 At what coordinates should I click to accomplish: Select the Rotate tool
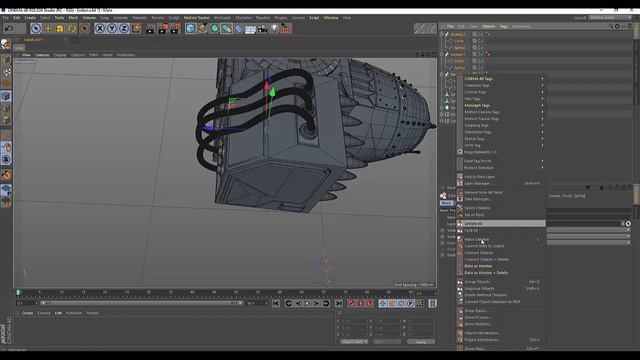[x=72, y=28]
